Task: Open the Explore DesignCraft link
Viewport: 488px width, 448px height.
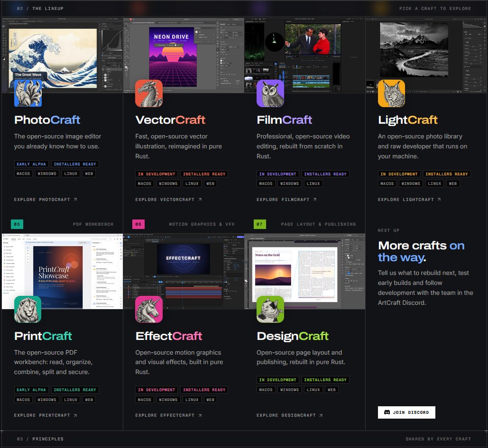Action: tap(290, 415)
